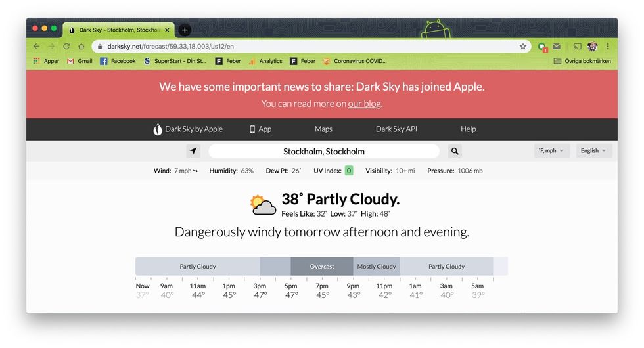Open the Gmail bookmark
The width and height of the screenshot is (644, 348).
point(80,61)
